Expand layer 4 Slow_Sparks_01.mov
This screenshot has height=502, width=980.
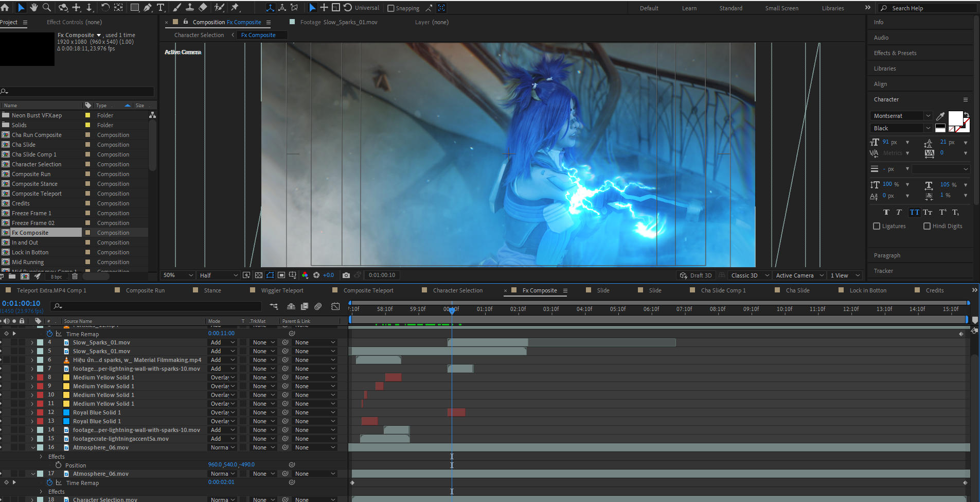32,342
